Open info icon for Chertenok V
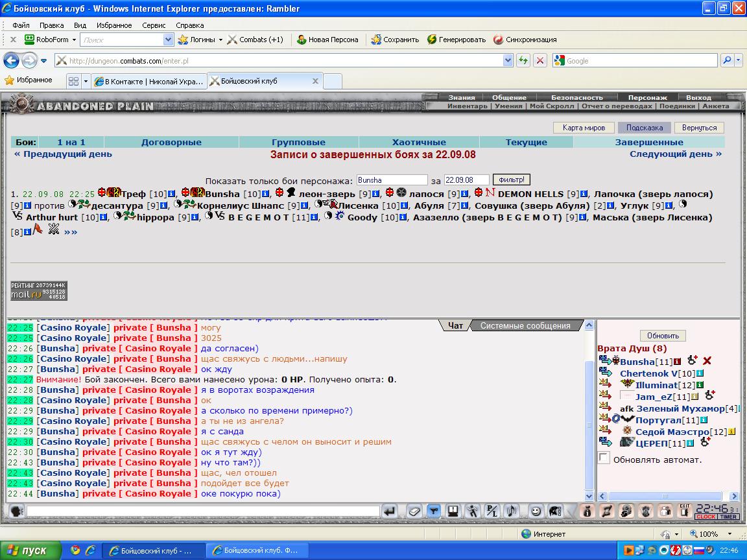The image size is (747, 560). pyautogui.click(x=700, y=373)
